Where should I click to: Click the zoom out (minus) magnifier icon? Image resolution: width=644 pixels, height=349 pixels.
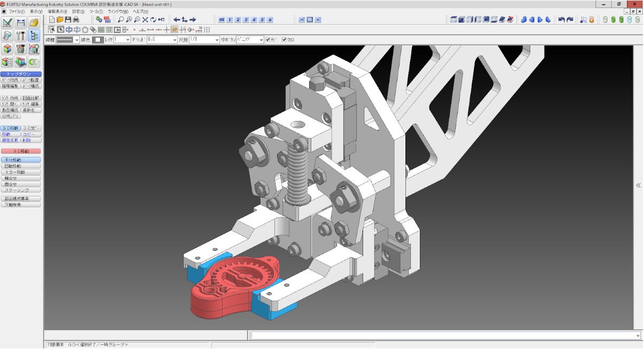pos(137,20)
